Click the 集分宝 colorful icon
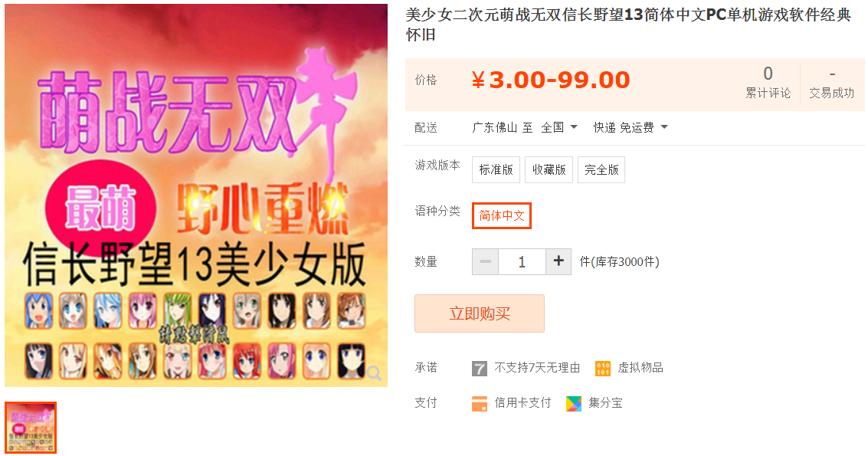This screenshot has height=456, width=868. [x=574, y=404]
